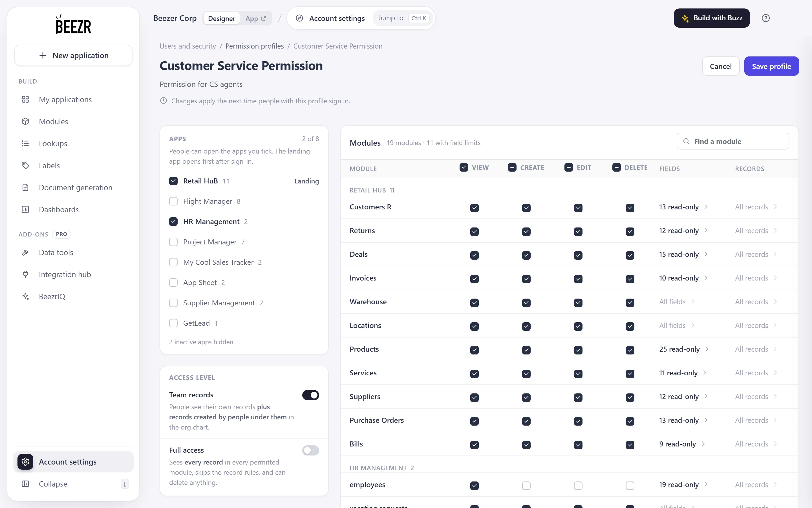Click the Data tools wrench icon

(25, 253)
